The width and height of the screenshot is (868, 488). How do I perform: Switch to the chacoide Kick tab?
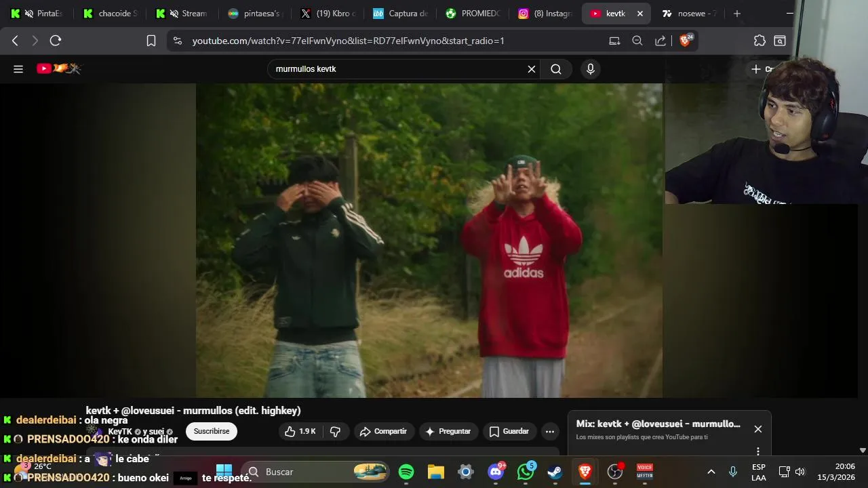coord(111,14)
